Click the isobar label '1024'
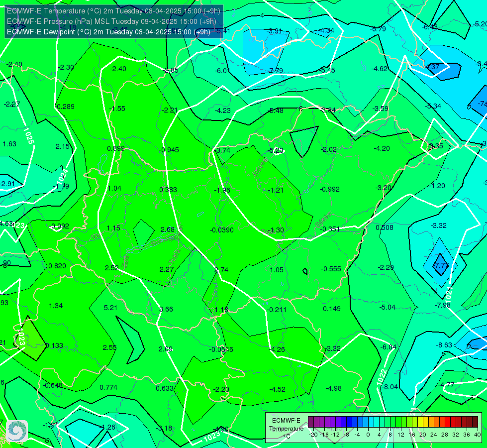 [x=62, y=176]
